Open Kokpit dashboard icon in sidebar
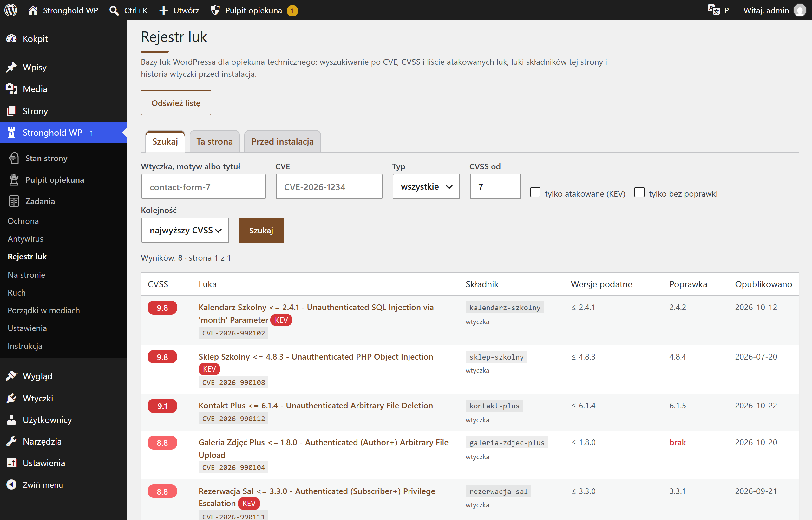812x520 pixels. coord(11,39)
